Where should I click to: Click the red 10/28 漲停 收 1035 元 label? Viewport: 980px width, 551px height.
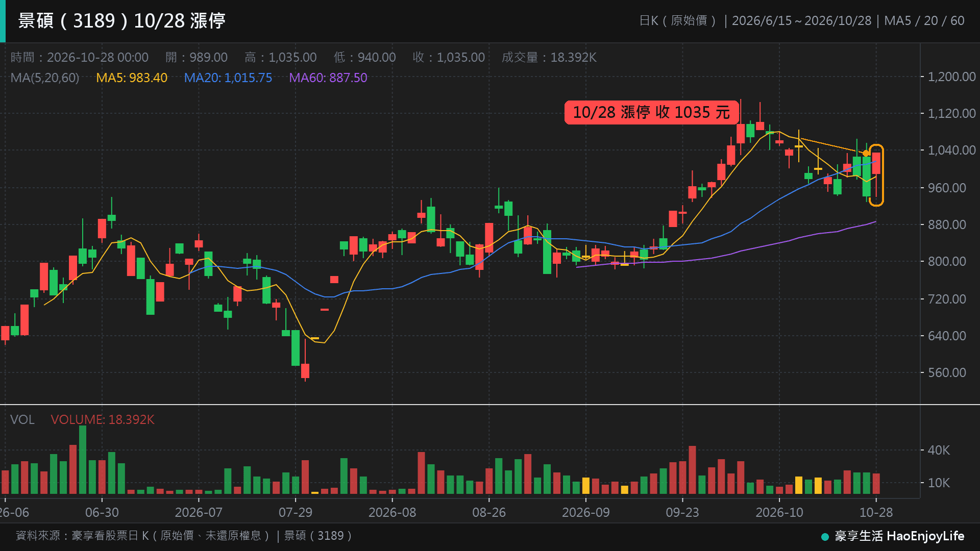[x=651, y=112]
